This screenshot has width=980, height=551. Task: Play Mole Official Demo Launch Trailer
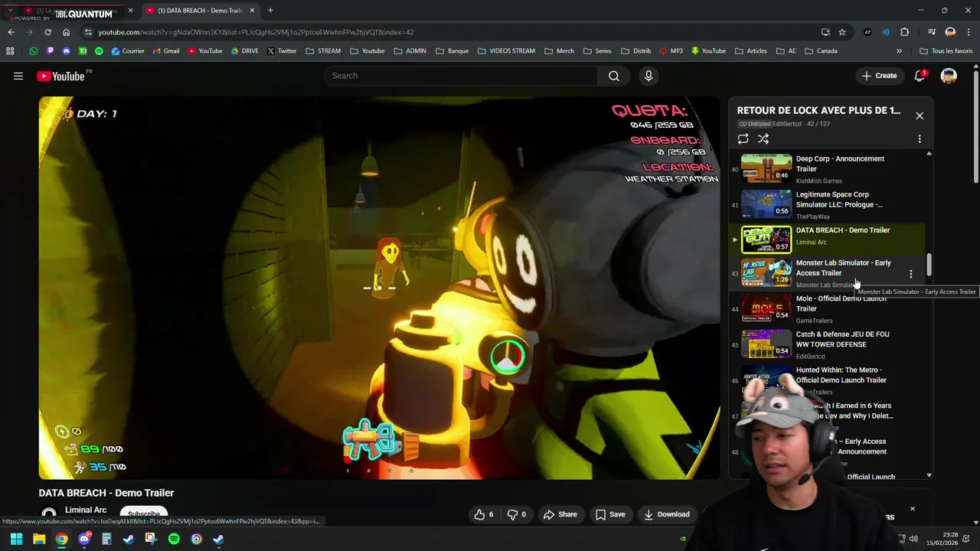(x=766, y=308)
